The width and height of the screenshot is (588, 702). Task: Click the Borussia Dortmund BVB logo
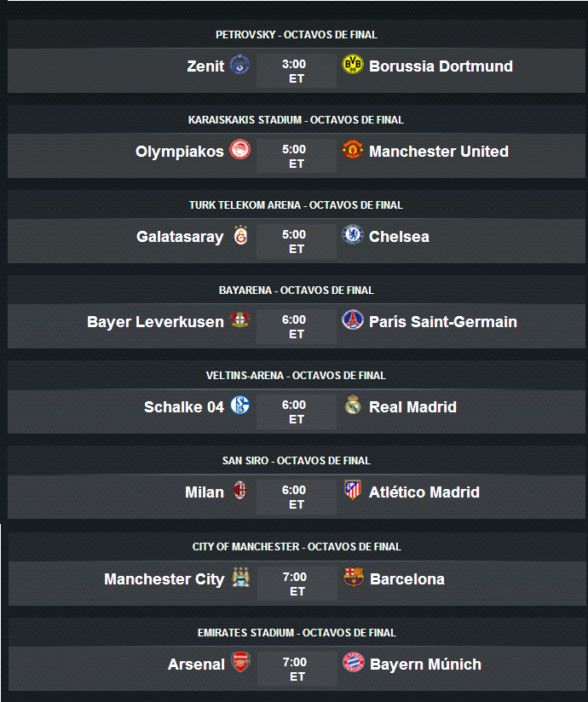point(353,65)
